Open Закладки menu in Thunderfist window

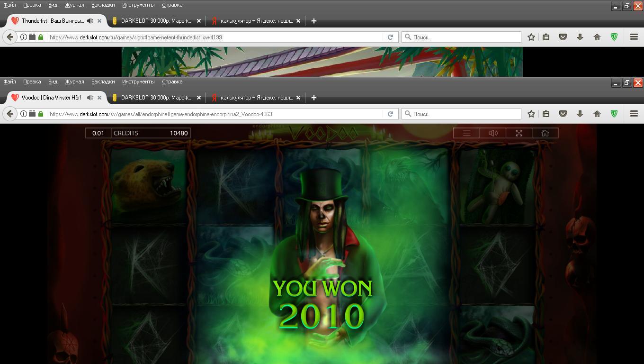click(x=103, y=5)
